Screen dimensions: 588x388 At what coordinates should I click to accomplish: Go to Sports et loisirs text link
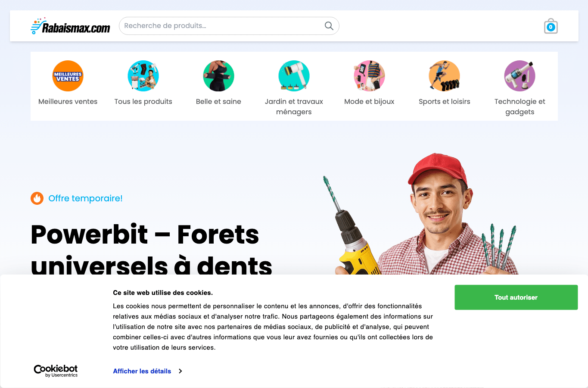click(x=445, y=102)
